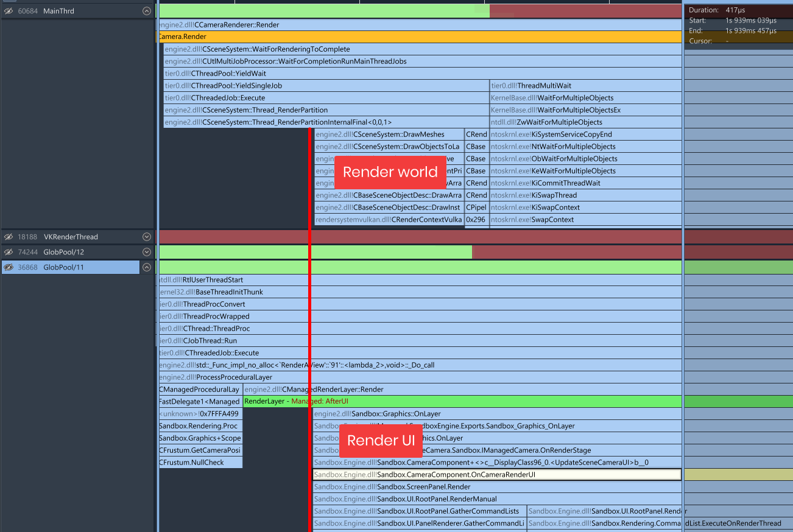Hide the MainThrd thread with eye icon
793x532 pixels.
9,11
